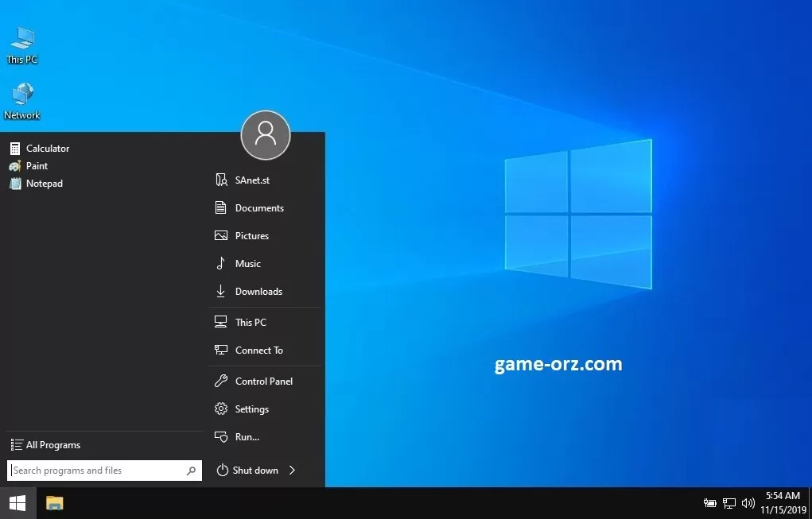Expand the All Programs list
812x519 pixels.
(x=52, y=445)
